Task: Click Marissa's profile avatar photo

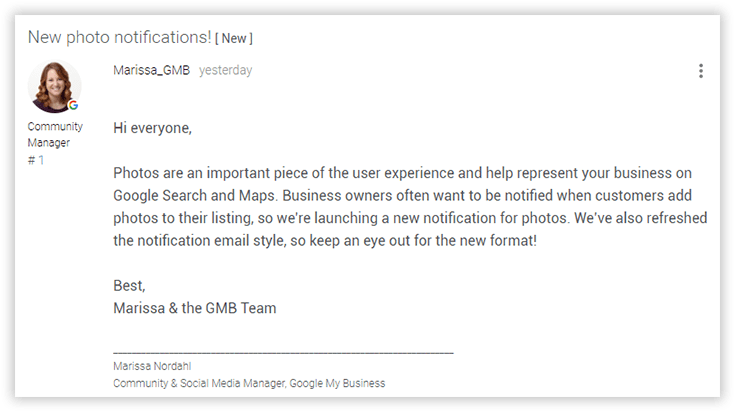Action: point(54,87)
